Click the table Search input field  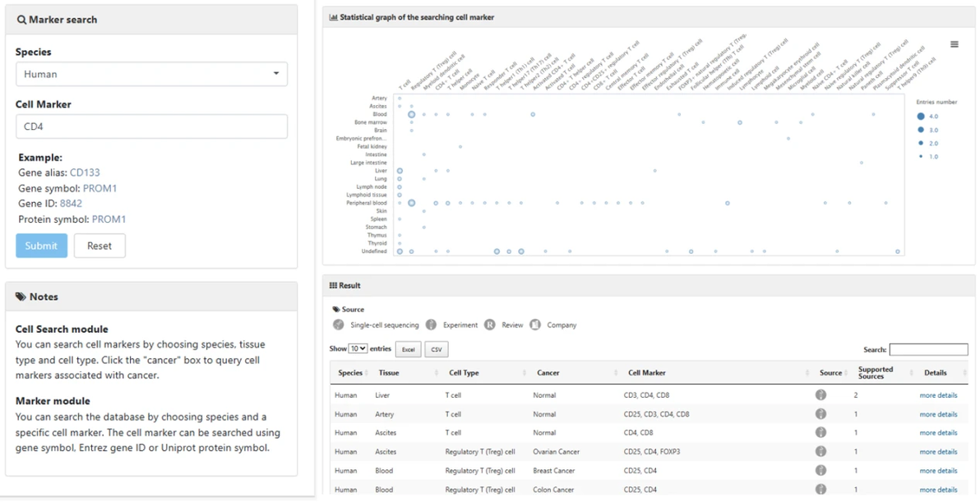[x=928, y=350]
